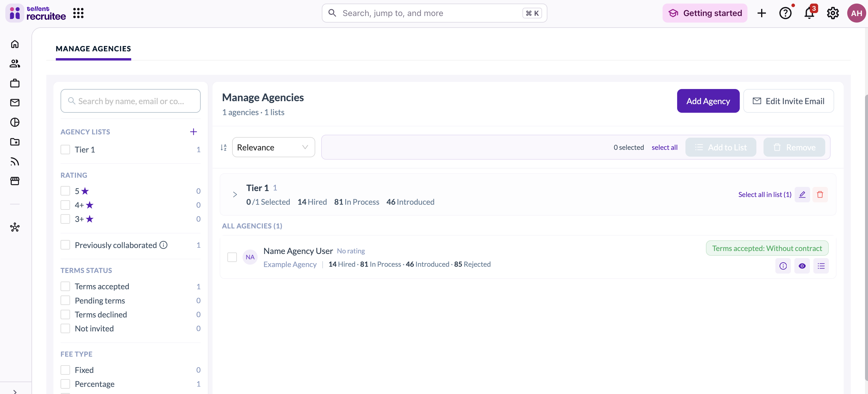
Task: Click the Add to List button
Action: point(720,147)
